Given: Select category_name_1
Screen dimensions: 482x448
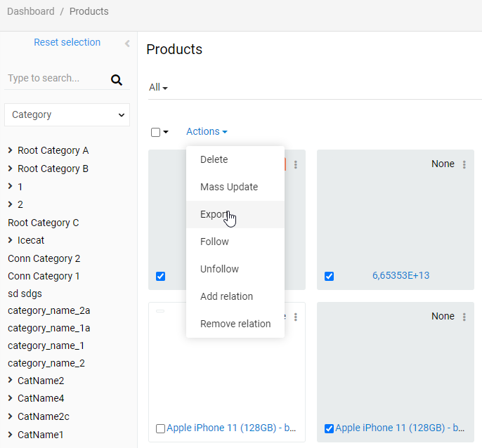Looking at the screenshot, I should click(x=46, y=345).
